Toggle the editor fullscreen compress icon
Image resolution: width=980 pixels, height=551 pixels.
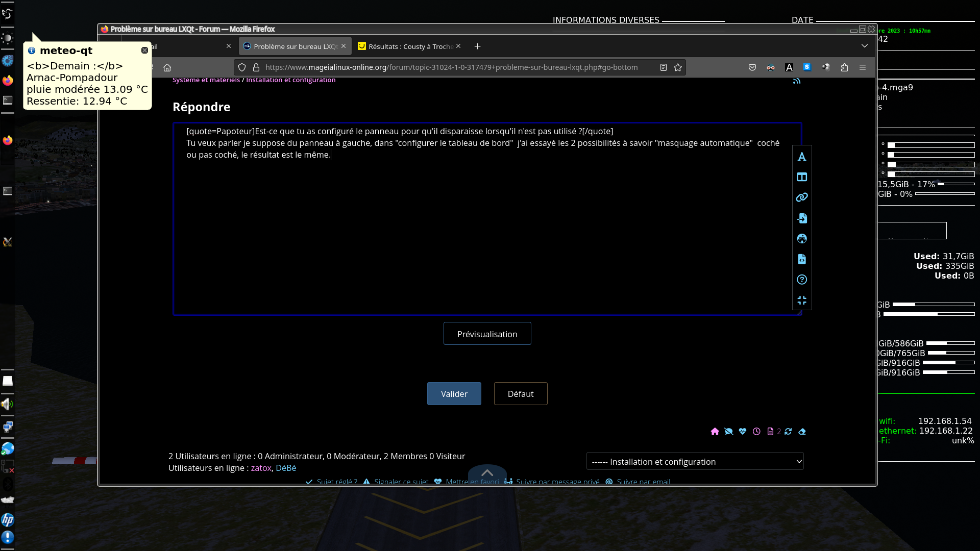[x=802, y=300]
